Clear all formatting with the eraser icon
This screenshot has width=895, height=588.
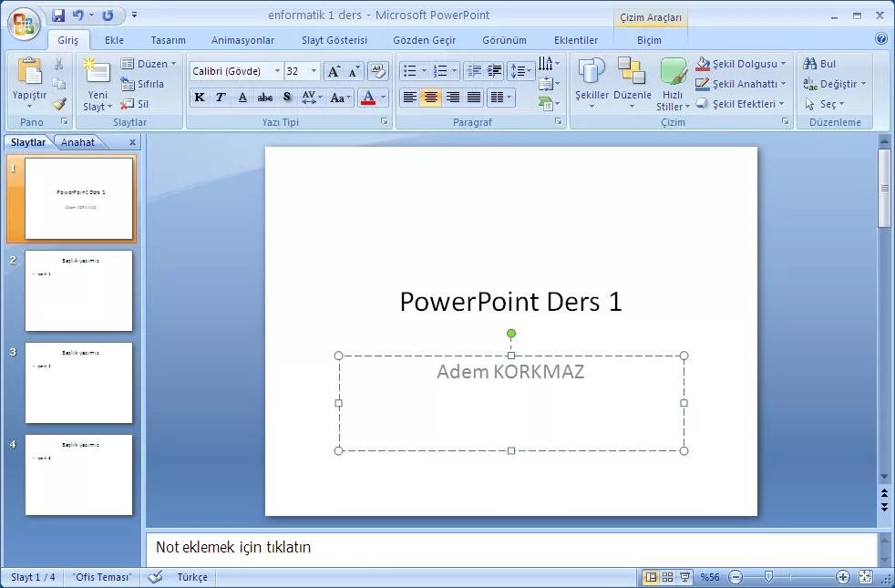pyautogui.click(x=377, y=71)
